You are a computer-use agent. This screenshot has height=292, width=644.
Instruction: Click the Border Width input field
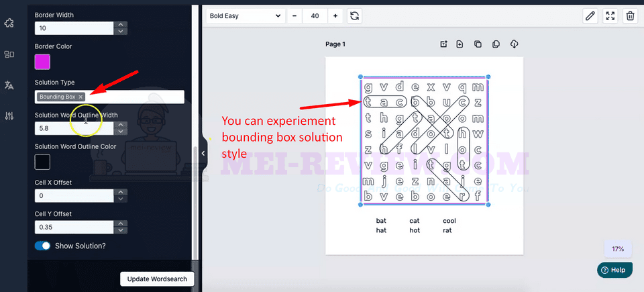[x=74, y=28]
